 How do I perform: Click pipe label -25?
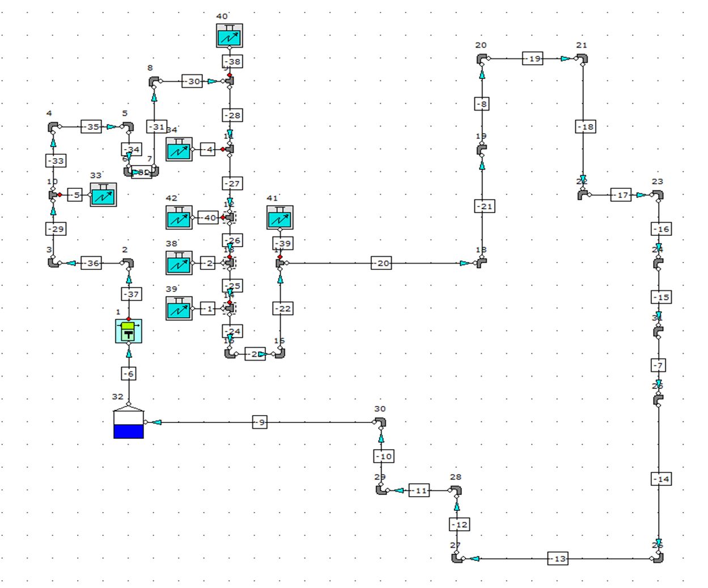coord(232,285)
